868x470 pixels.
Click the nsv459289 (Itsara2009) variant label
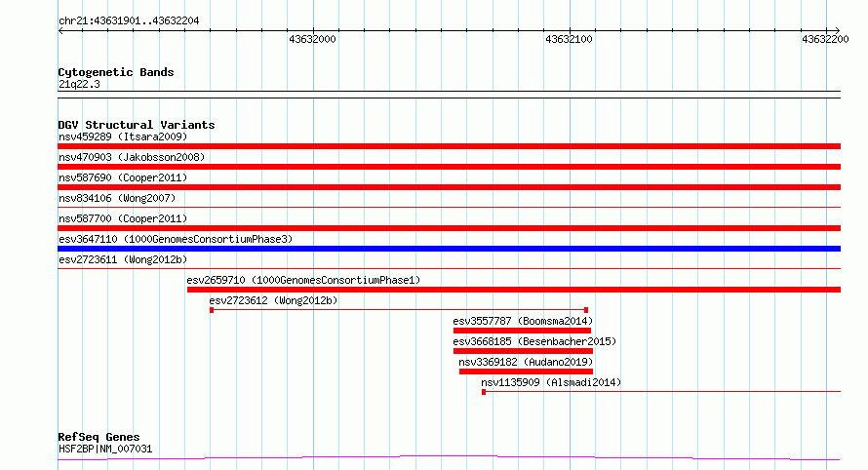123,137
